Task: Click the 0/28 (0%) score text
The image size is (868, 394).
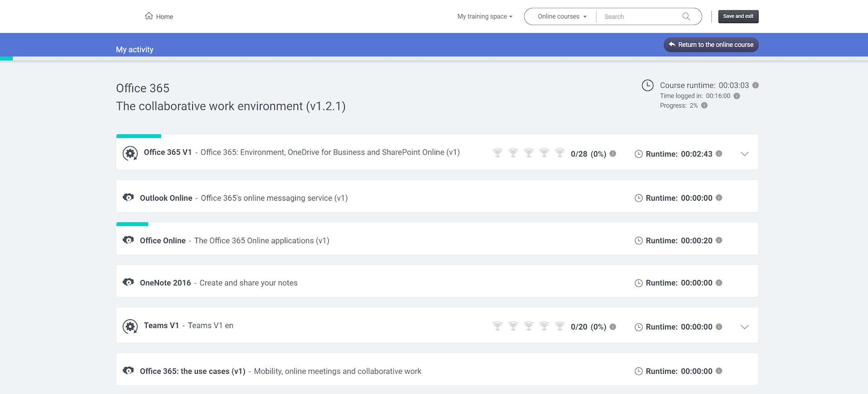Action: click(x=588, y=154)
